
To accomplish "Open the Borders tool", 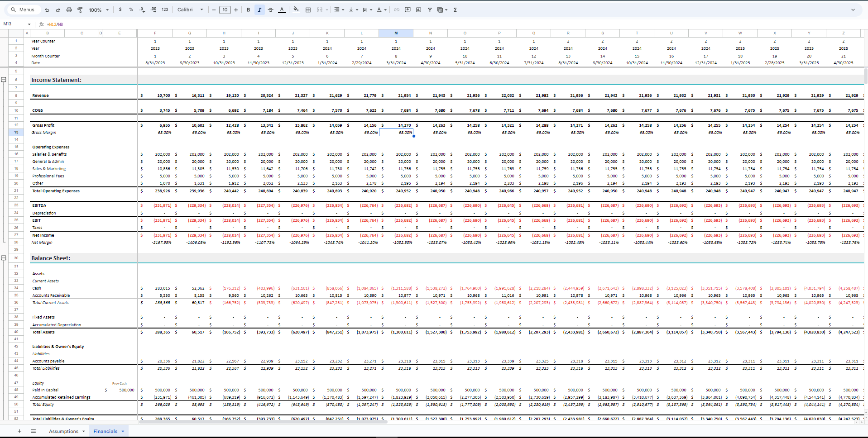I will tap(308, 10).
